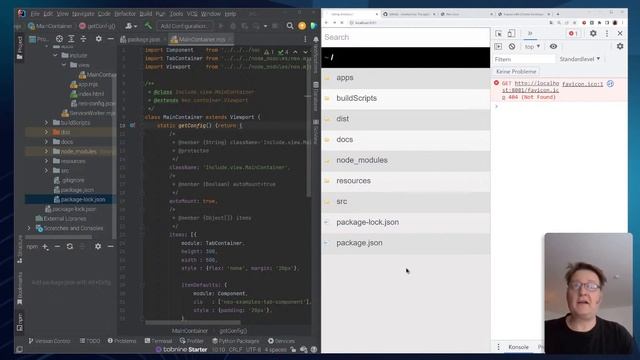Click the add plus icon in npm panel
Image resolution: width=640 pixels, height=360 pixels.
click(45, 247)
